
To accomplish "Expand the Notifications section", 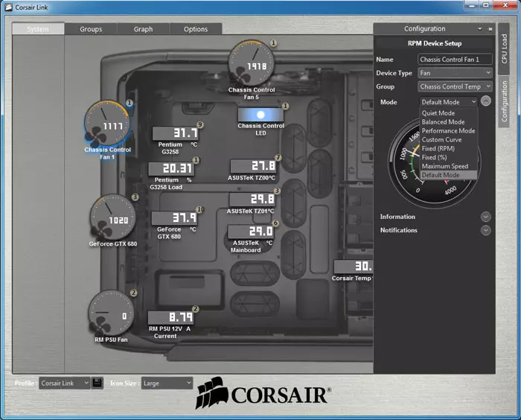I will pos(486,230).
